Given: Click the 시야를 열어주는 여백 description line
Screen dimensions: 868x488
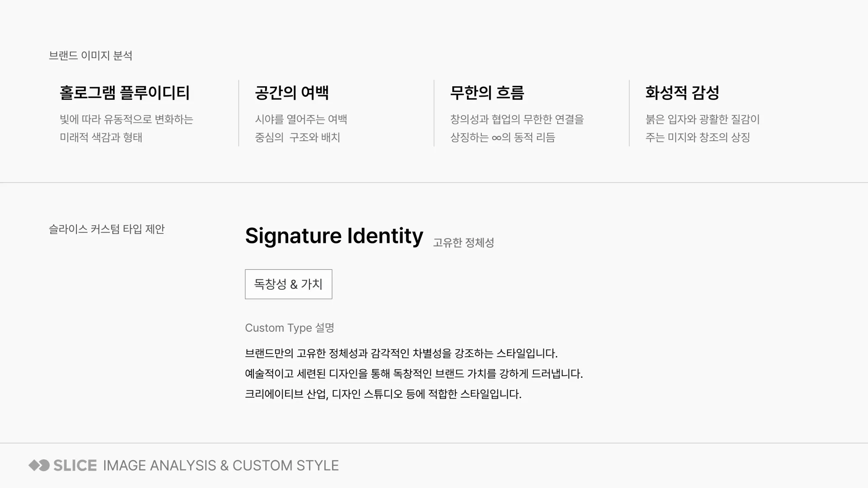Looking at the screenshot, I should [301, 119].
